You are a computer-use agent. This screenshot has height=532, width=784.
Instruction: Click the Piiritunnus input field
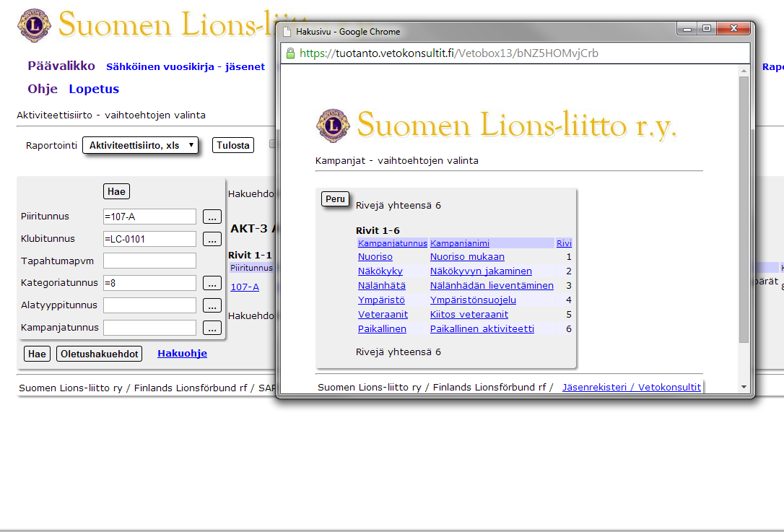click(x=149, y=217)
